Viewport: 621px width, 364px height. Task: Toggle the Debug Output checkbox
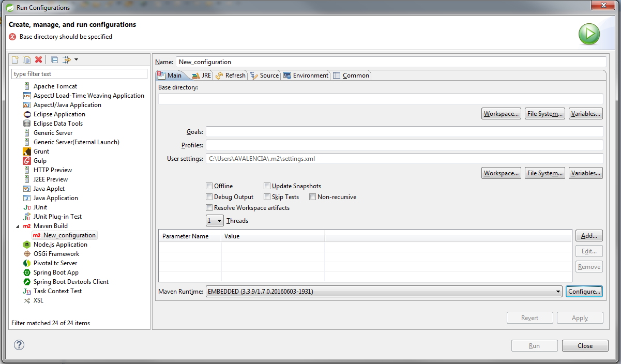pos(209,197)
